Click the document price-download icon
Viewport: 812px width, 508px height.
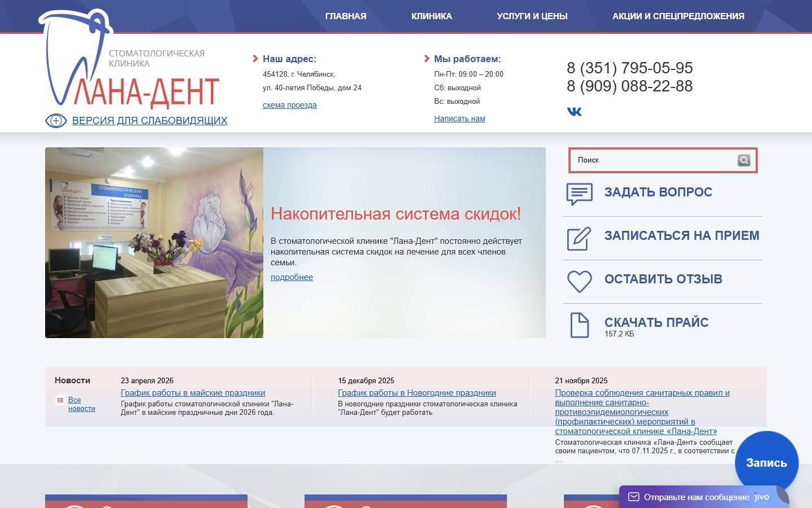click(579, 325)
